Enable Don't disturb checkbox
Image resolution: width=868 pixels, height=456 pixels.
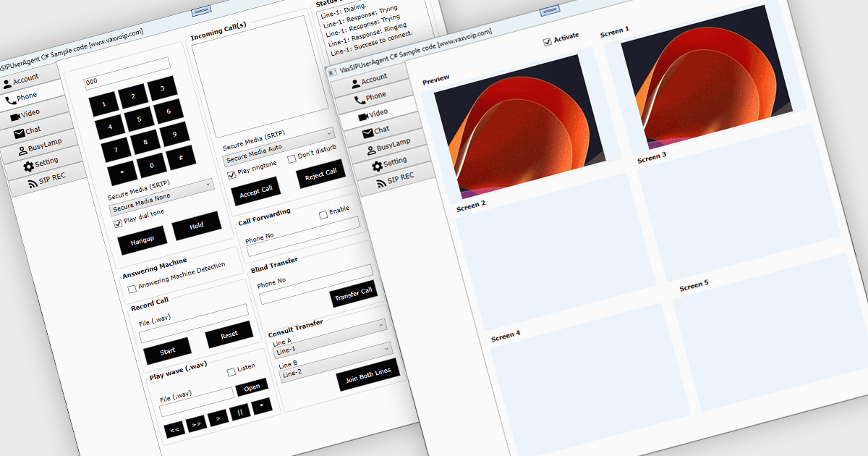[x=292, y=159]
